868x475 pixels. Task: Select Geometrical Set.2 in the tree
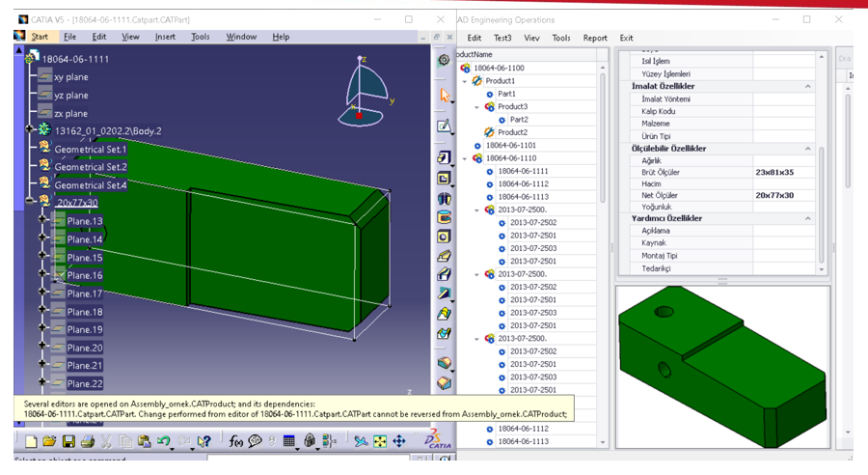point(91,167)
